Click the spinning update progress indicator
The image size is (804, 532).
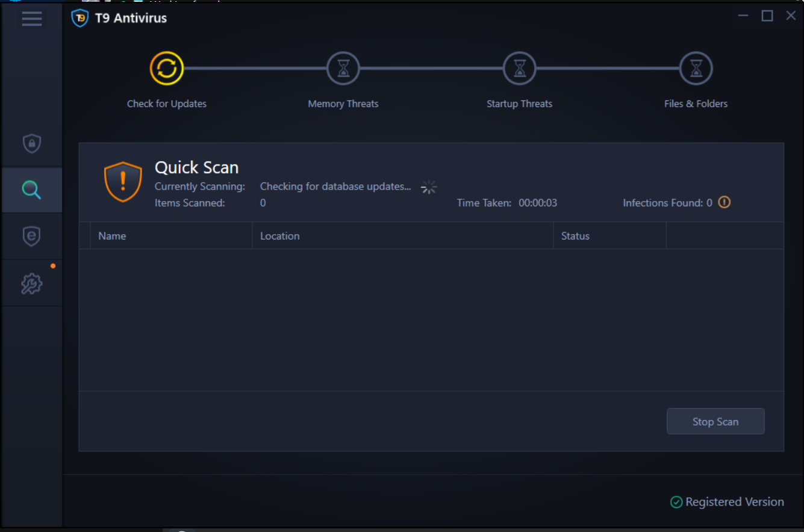(428, 187)
